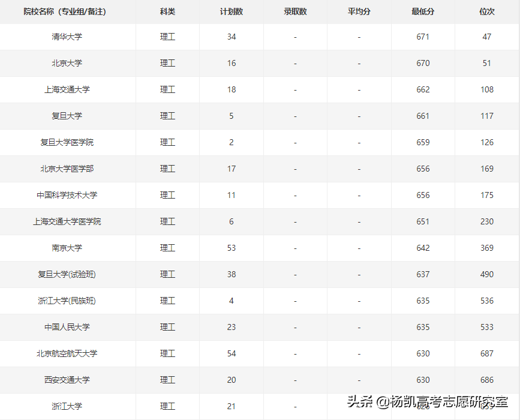Click rank value 369
Image resolution: width=520 pixels, height=420 pixels.
(x=487, y=248)
